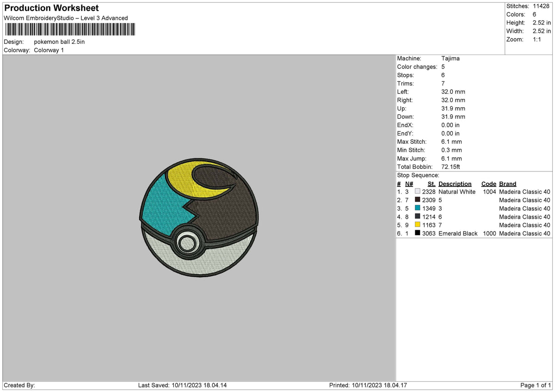The image size is (555, 392).
Task: Click the EndX value 0.00 in
Action: tap(450, 125)
